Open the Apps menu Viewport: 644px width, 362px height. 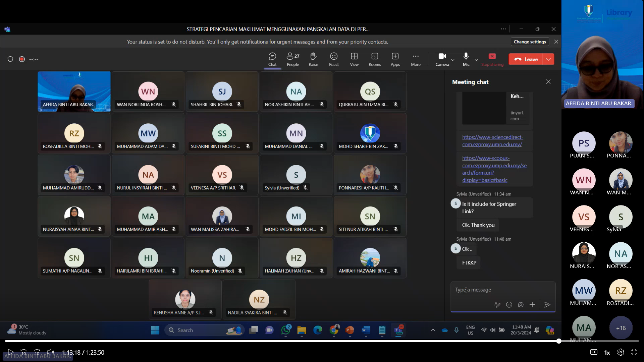click(395, 59)
